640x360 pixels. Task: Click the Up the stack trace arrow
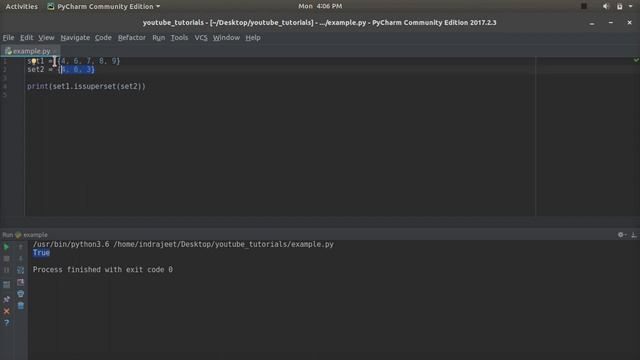click(20, 247)
